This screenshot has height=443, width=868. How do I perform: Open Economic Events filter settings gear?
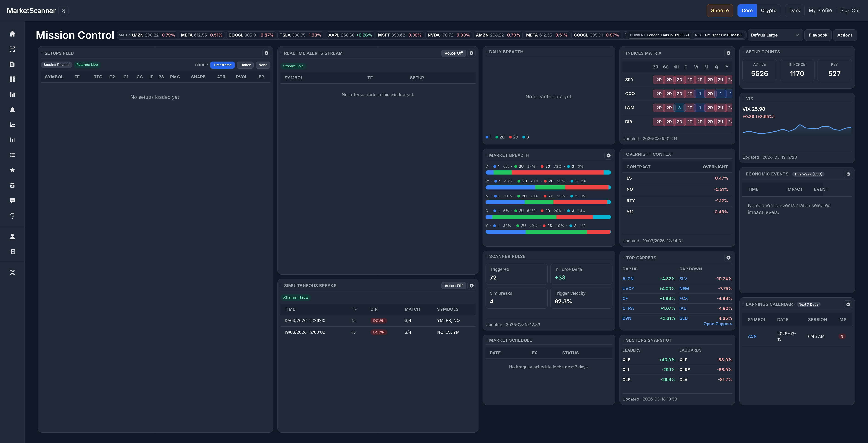point(848,174)
